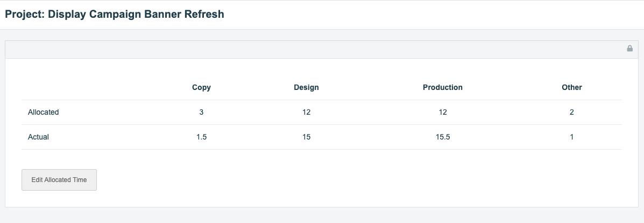Image resolution: width=644 pixels, height=223 pixels.
Task: Click the Actual Design value 15
Action: point(306,137)
